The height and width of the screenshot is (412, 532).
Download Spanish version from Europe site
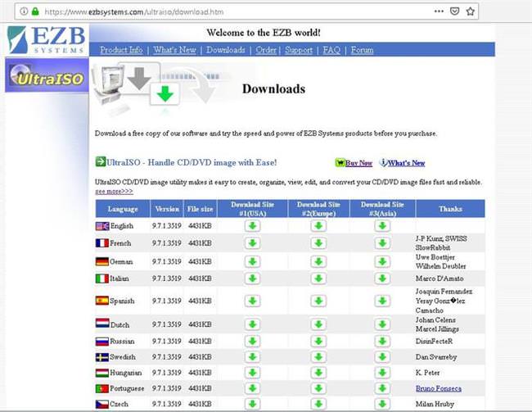318,301
